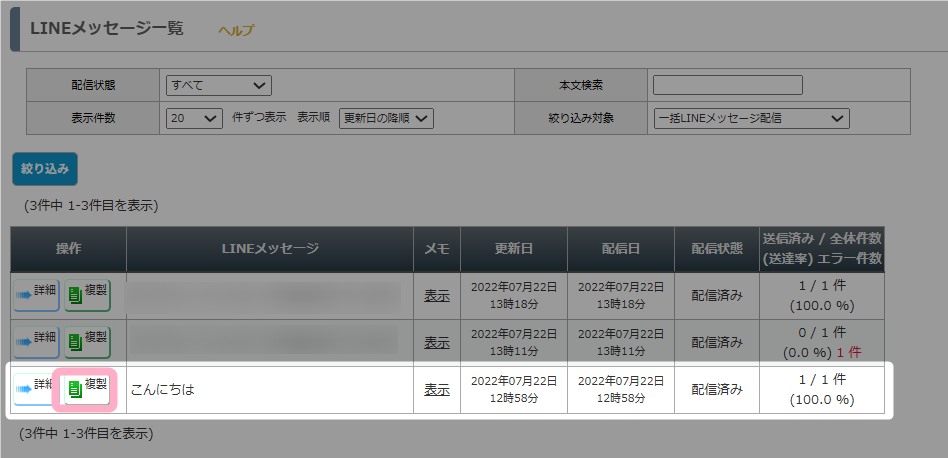Image resolution: width=948 pixels, height=458 pixels.
Task: Select the こんにちは message text
Action: coord(163,390)
